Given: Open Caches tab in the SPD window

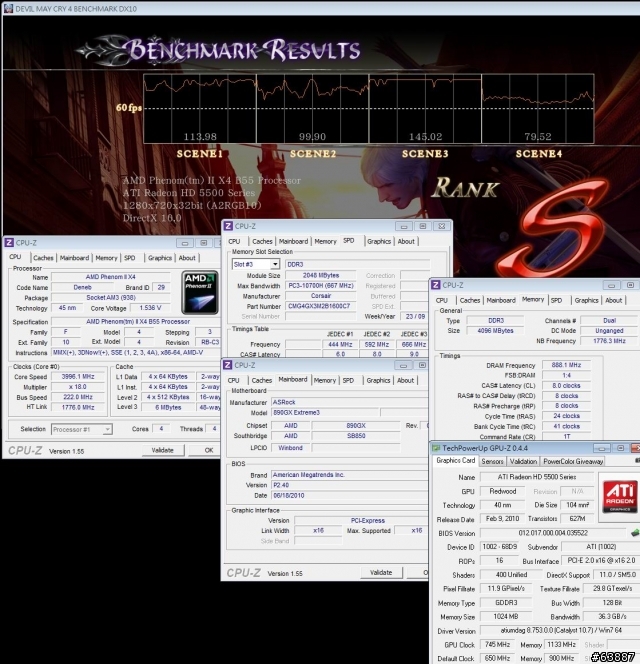Looking at the screenshot, I should (262, 241).
